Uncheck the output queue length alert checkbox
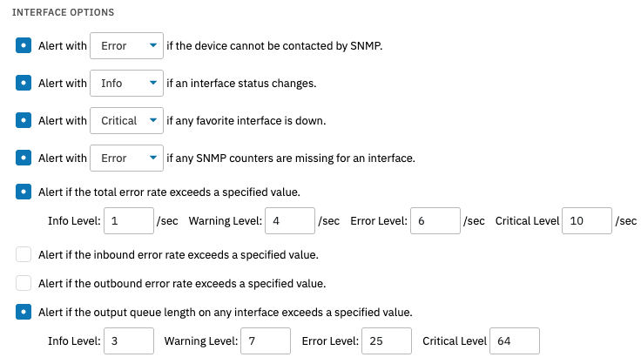 24,312
